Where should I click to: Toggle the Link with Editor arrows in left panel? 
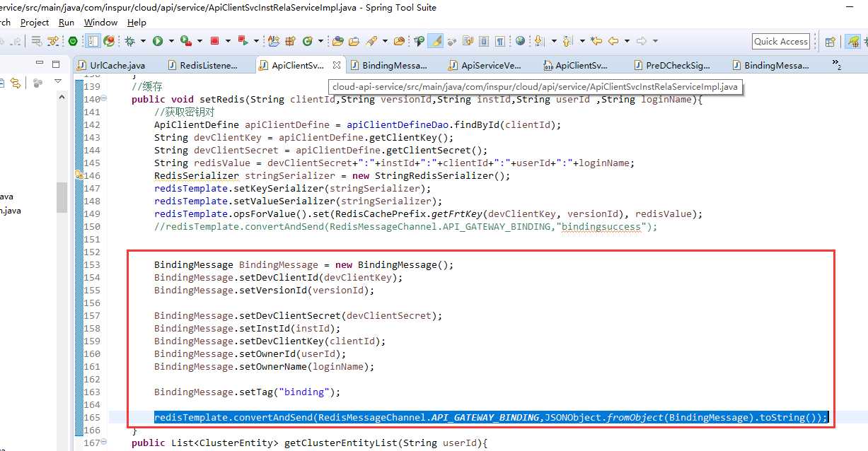[x=14, y=83]
